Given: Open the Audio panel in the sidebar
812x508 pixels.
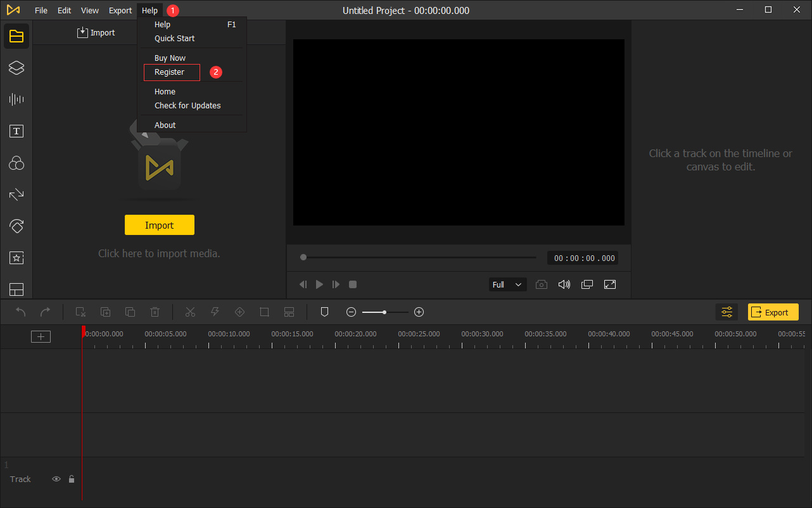Looking at the screenshot, I should [16, 99].
